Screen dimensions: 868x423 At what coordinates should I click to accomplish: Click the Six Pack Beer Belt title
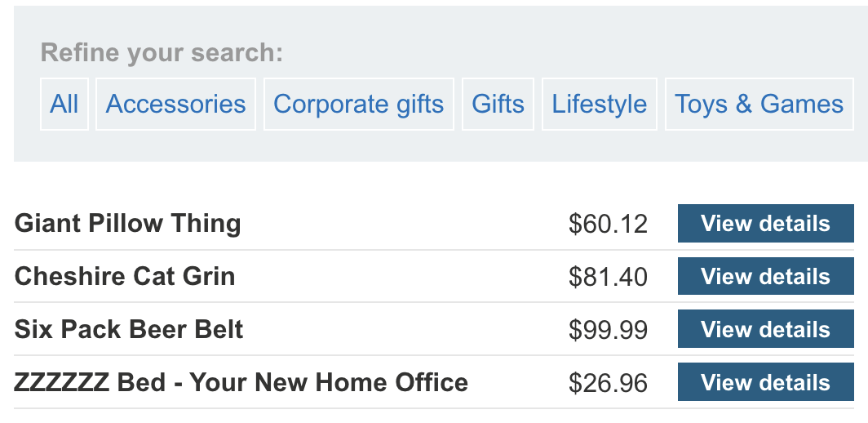(x=129, y=330)
